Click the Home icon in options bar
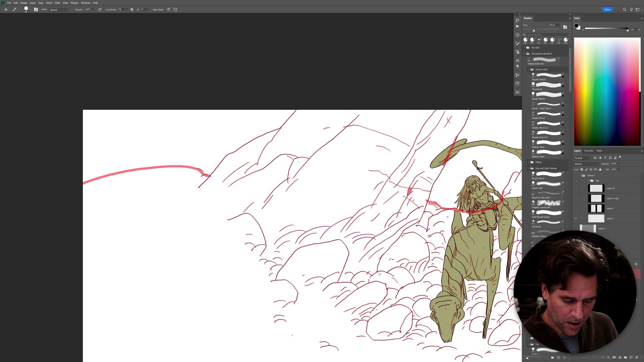This screenshot has width=644, height=362. click(6, 10)
